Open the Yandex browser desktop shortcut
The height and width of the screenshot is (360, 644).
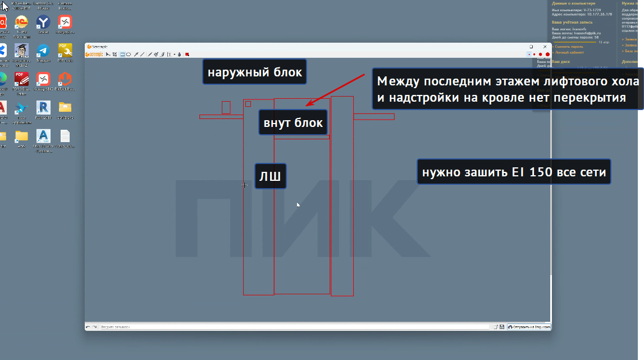coord(43,25)
